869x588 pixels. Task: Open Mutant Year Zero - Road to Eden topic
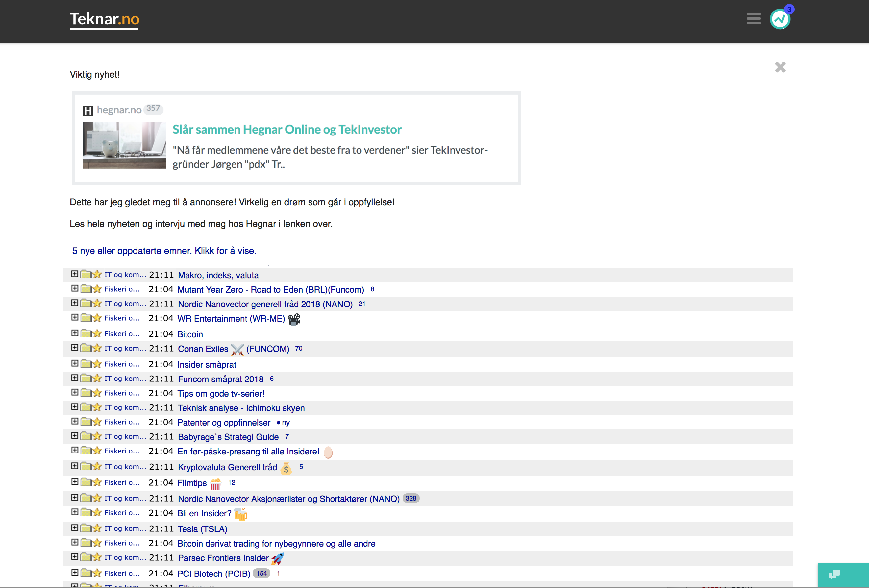click(x=271, y=290)
